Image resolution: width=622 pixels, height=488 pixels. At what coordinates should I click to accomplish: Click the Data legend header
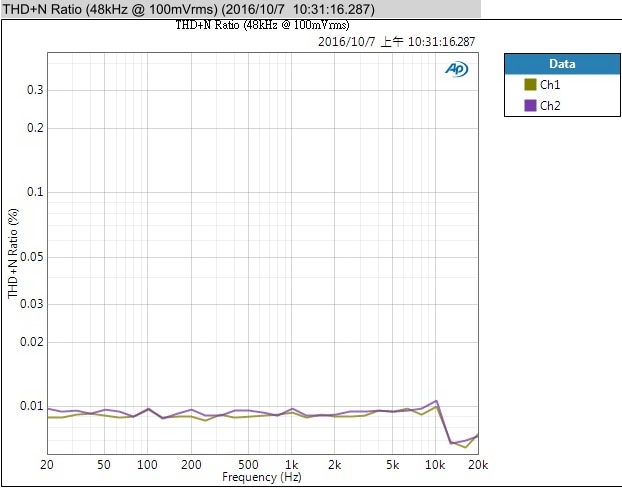coord(562,64)
